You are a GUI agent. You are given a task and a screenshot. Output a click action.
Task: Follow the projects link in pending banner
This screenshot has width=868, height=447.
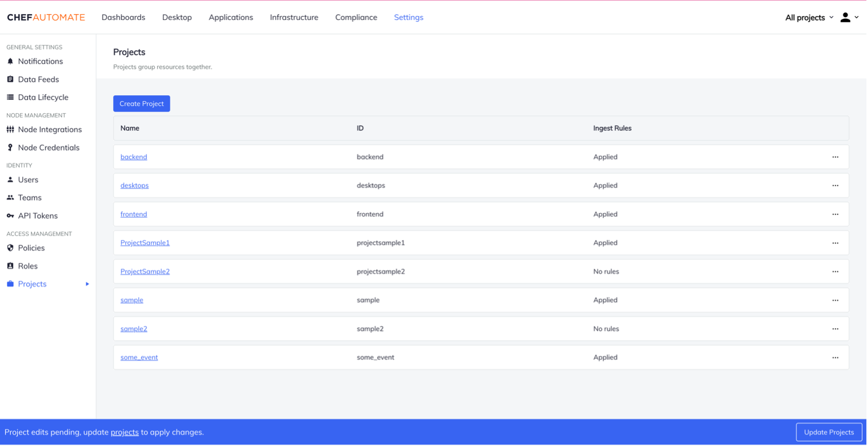click(x=125, y=432)
